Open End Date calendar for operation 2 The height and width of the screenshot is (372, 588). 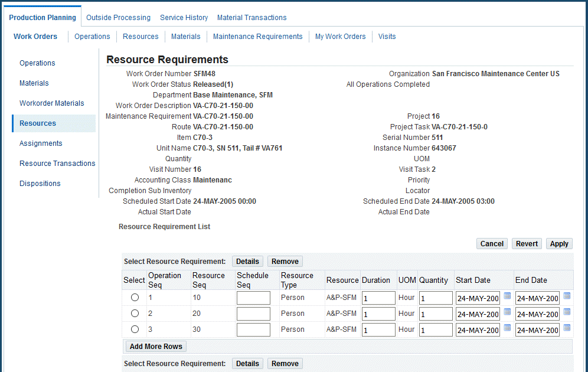point(567,312)
